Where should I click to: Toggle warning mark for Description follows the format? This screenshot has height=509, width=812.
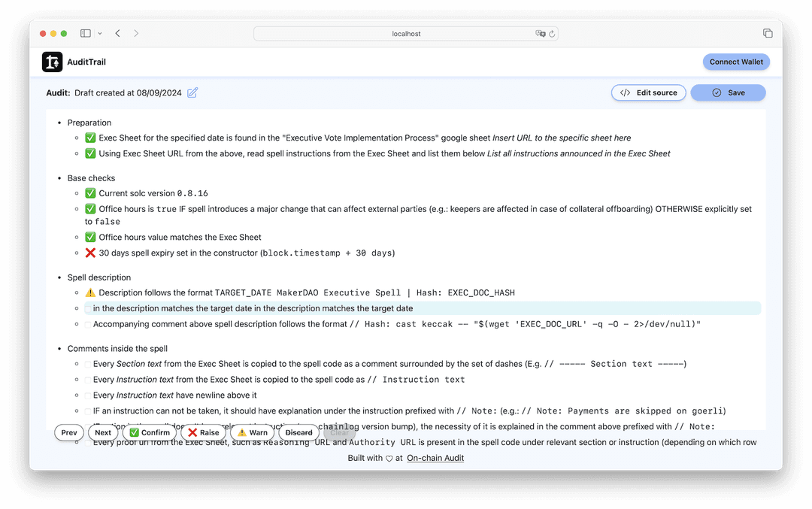[x=90, y=292]
